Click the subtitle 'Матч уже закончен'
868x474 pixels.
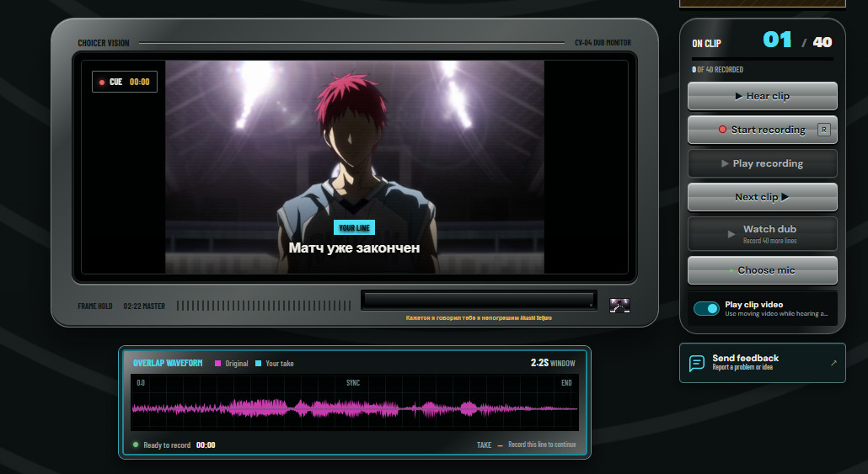click(354, 248)
